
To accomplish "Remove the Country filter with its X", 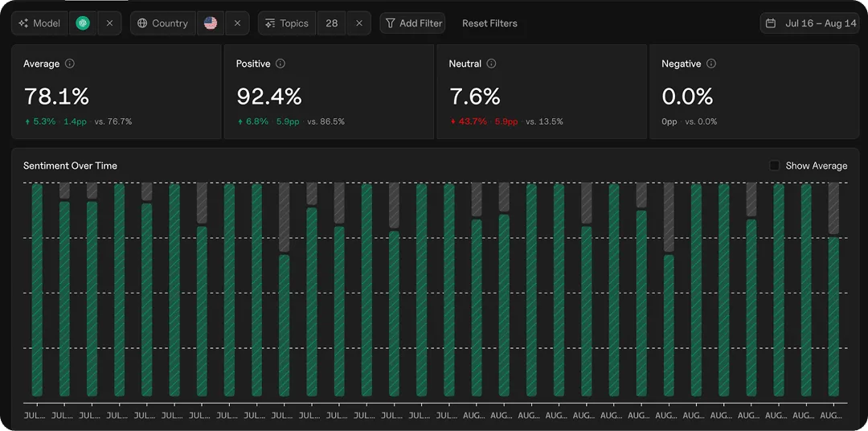I will [237, 23].
